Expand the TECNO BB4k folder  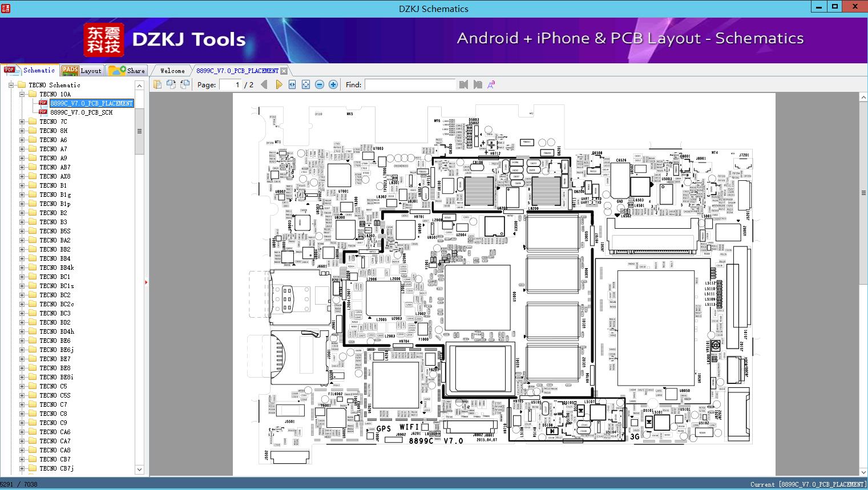[22, 268]
